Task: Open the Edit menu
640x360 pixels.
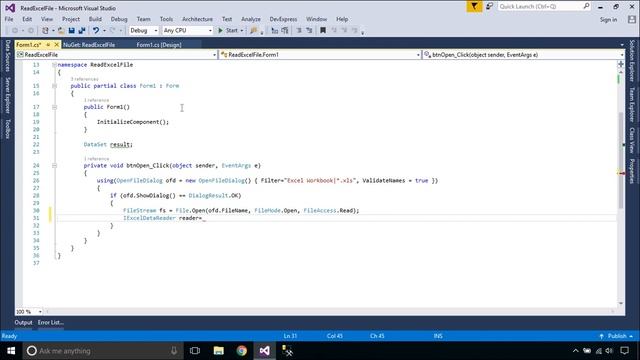Action: 27,19
